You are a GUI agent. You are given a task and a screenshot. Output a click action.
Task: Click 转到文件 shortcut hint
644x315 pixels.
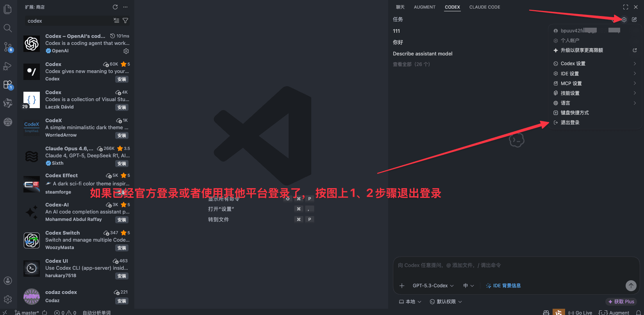218,219
